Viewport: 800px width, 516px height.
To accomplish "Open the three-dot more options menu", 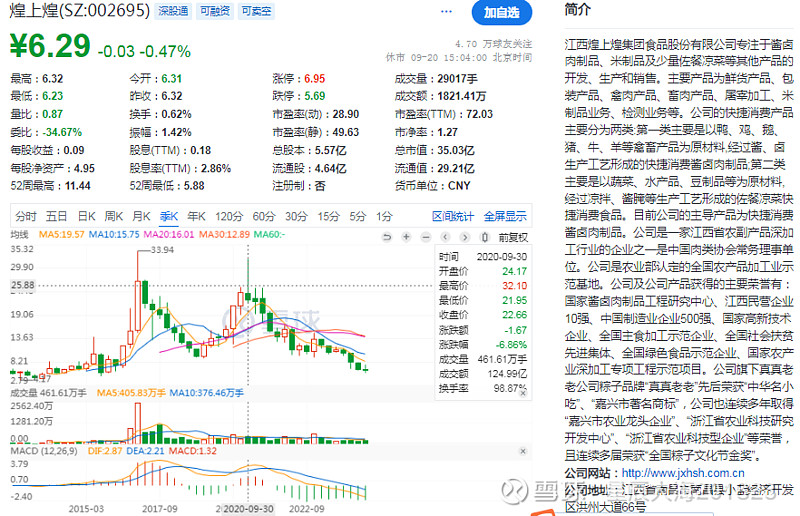I will [446, 11].
